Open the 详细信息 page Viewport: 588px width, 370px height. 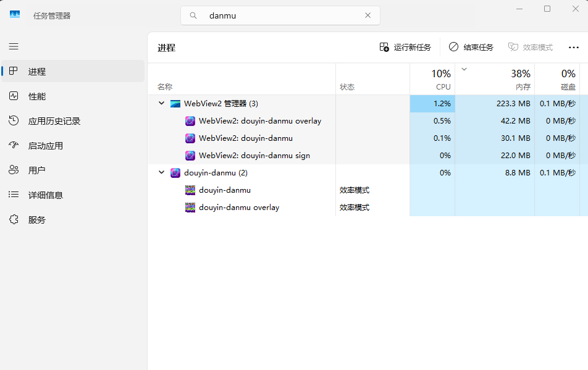point(73,195)
